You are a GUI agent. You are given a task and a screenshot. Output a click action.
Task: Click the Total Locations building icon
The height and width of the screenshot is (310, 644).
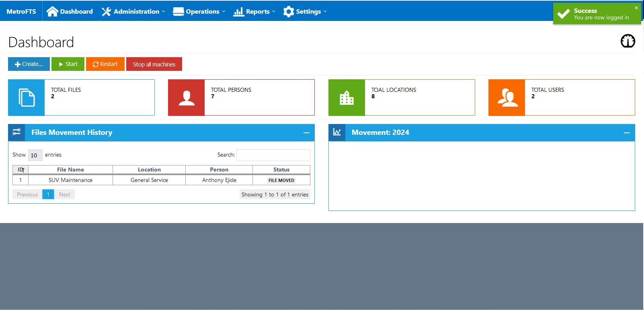click(x=347, y=98)
